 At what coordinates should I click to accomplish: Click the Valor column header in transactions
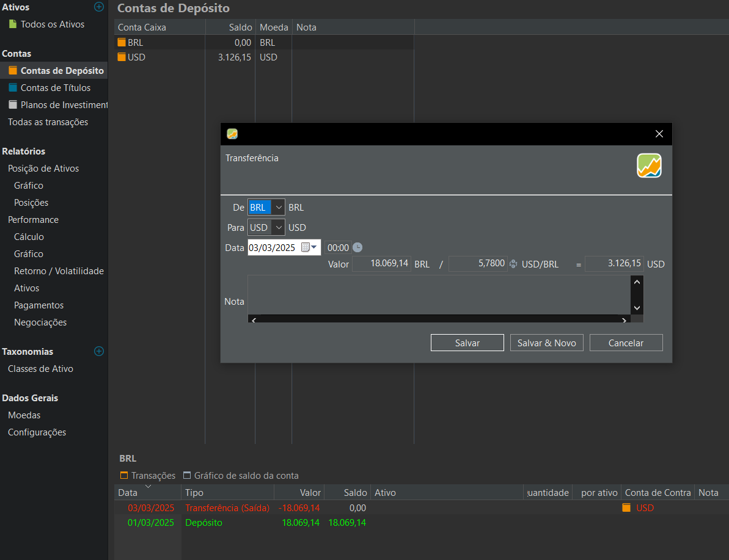pos(299,493)
